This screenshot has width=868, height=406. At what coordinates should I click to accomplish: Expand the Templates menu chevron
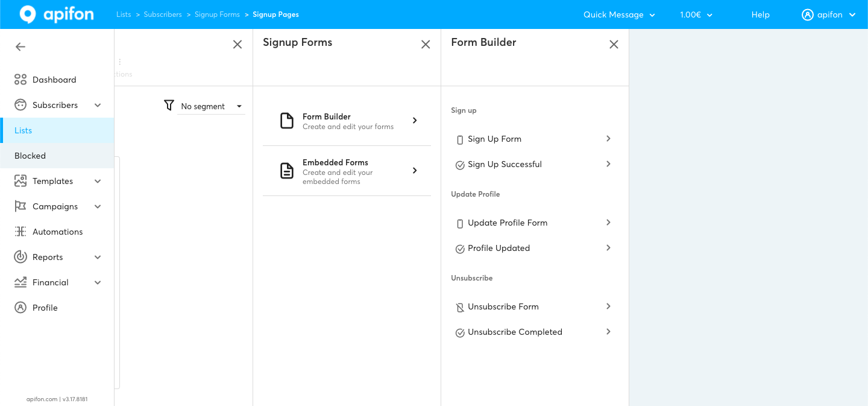pyautogui.click(x=98, y=181)
